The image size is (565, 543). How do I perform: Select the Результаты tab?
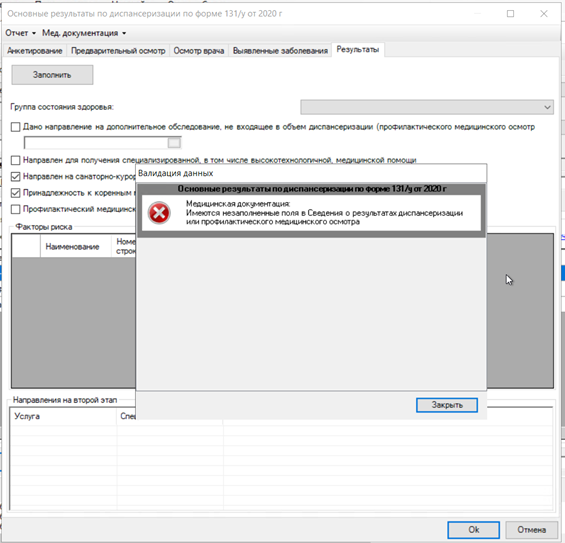tap(357, 50)
